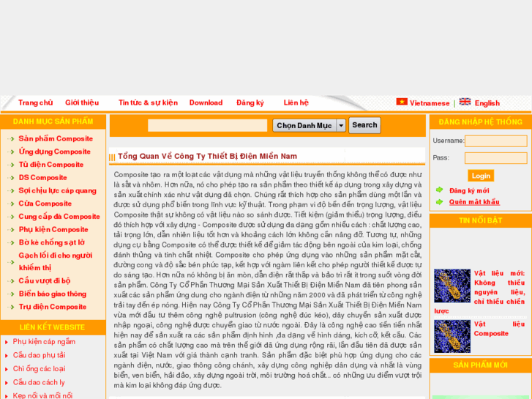This screenshot has width=532, height=399.
Task: Open the Chọn Danh Mục dropdown
Action: (x=309, y=126)
